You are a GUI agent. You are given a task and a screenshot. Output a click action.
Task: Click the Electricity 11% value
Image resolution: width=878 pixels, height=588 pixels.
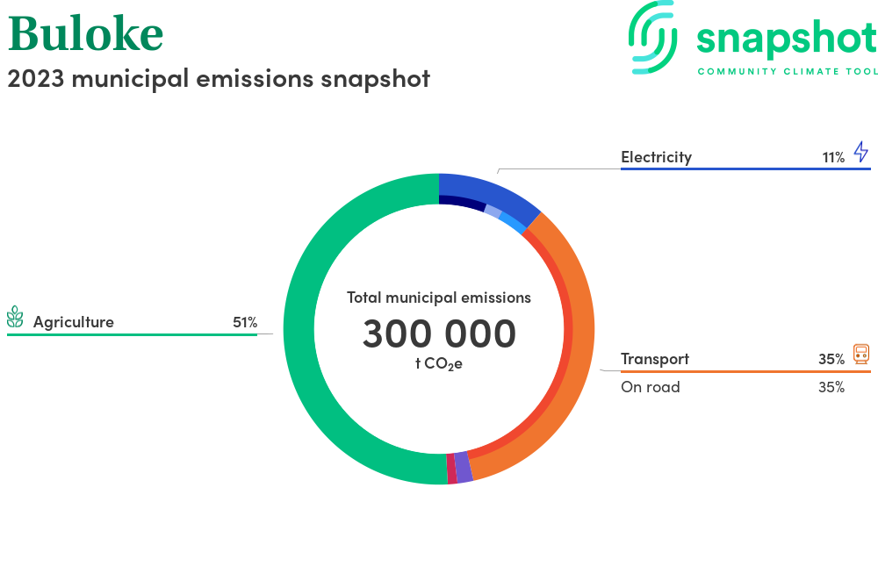pyautogui.click(x=832, y=157)
